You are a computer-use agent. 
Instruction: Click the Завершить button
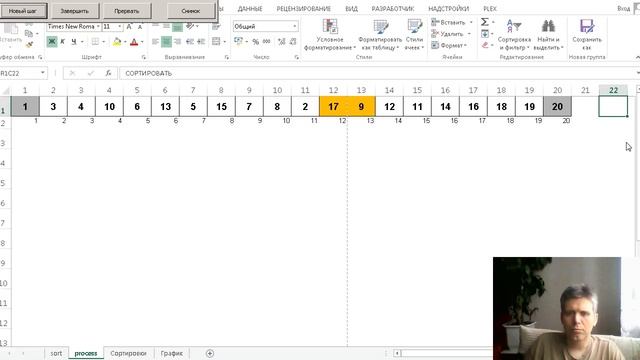[x=74, y=11]
